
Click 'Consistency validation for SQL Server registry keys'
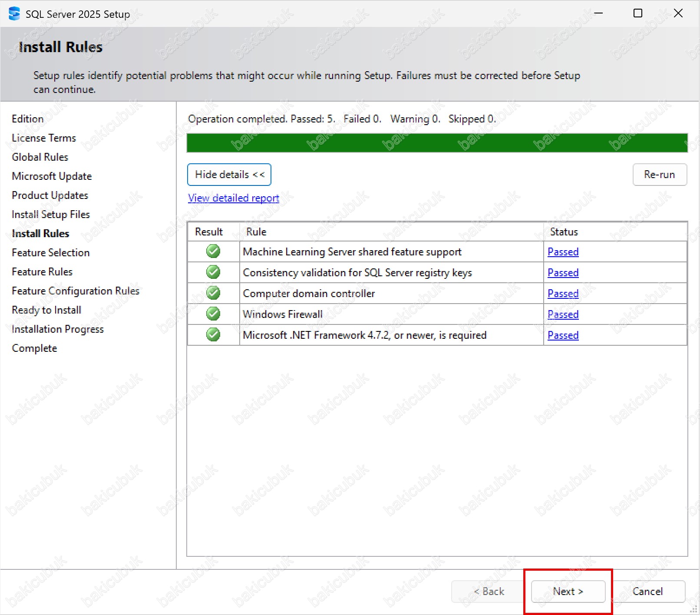[x=357, y=273]
